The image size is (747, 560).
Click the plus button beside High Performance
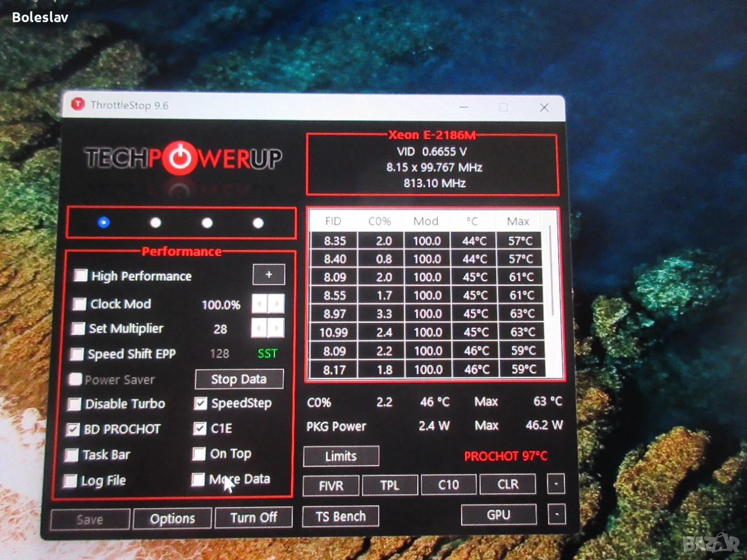click(x=269, y=274)
